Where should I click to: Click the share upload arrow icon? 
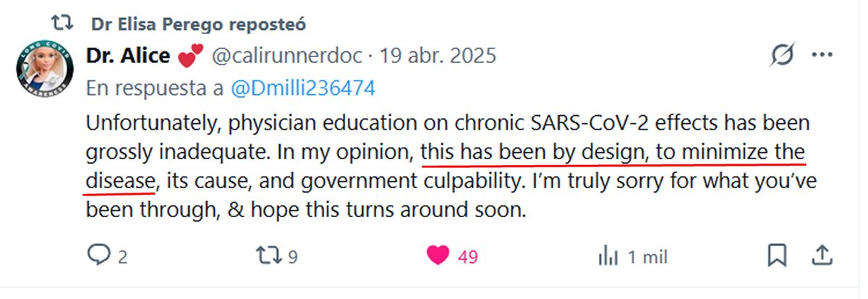click(821, 256)
